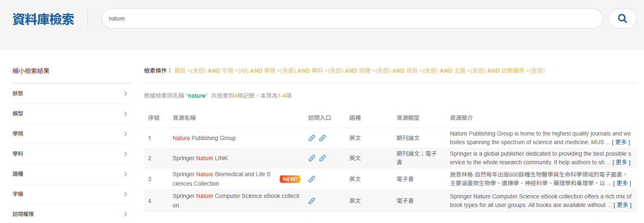
Task: Click 期刊論文；電子書 type in row 2
Action: click(416, 158)
